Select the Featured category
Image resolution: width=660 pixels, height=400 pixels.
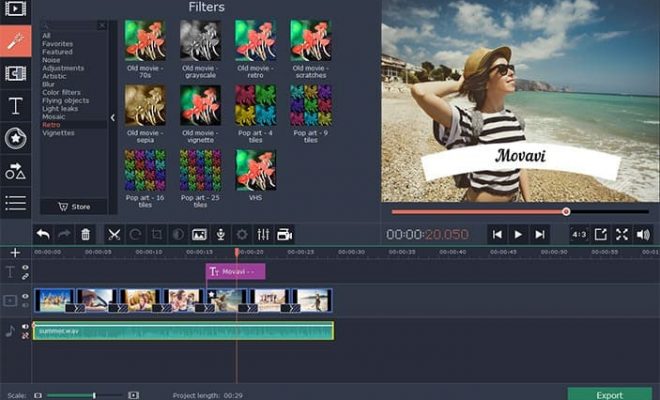57,52
